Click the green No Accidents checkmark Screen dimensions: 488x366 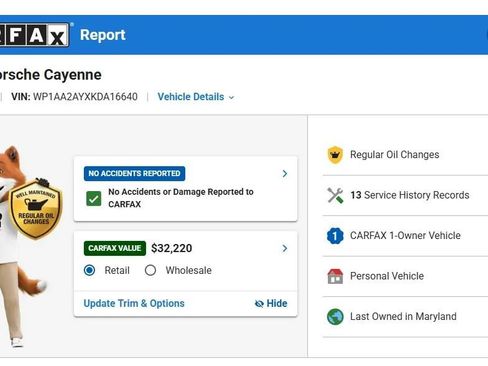94,199
